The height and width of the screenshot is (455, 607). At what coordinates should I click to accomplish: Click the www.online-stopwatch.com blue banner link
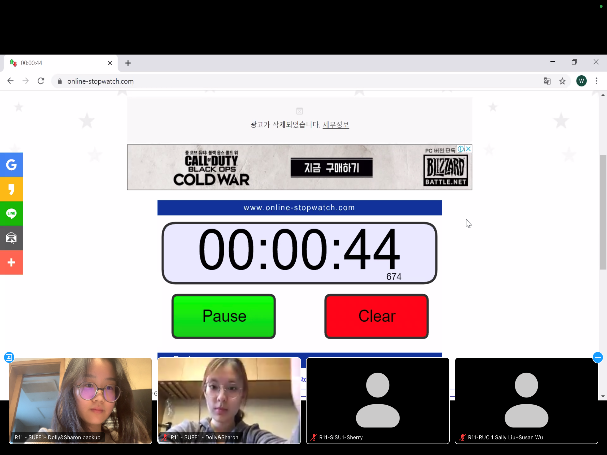pos(299,208)
